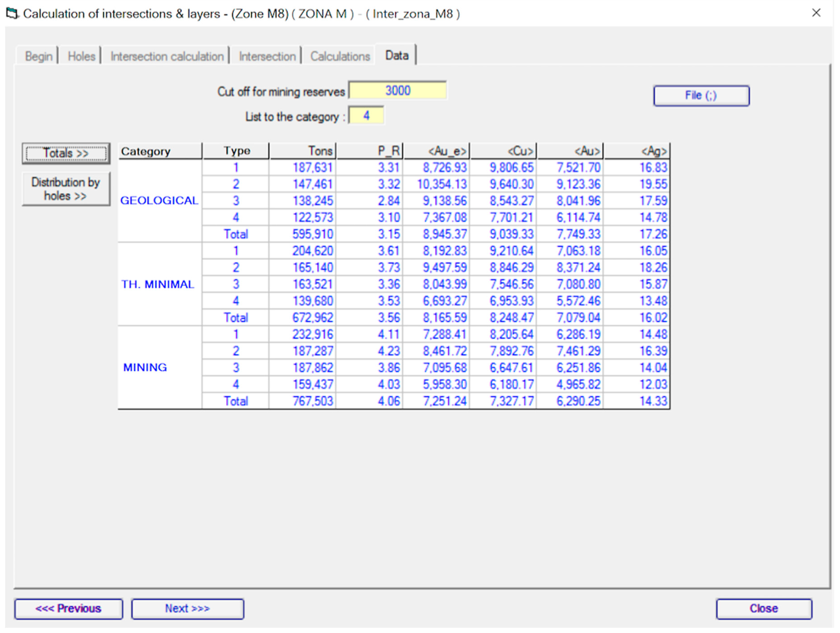This screenshot has height=633, width=840.
Task: Select the Intersection tab
Action: tap(267, 56)
